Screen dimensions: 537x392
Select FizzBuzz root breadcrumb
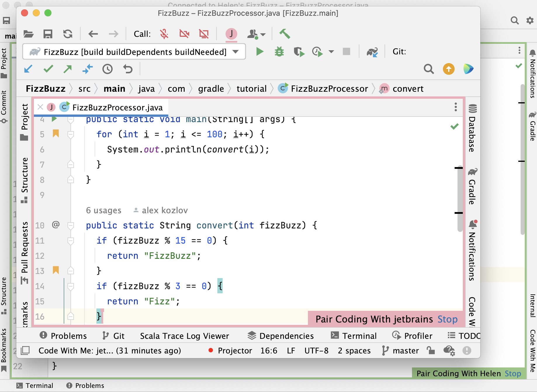point(46,89)
